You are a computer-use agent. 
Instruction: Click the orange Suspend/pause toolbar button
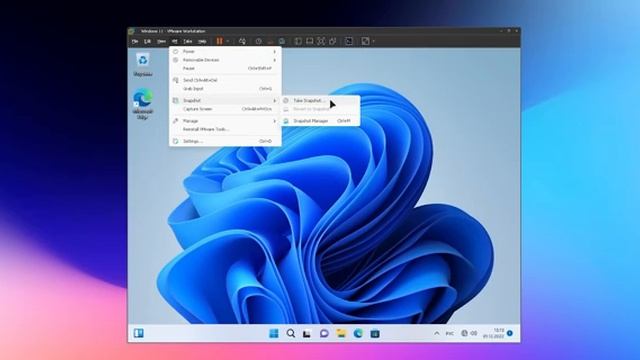[220, 41]
